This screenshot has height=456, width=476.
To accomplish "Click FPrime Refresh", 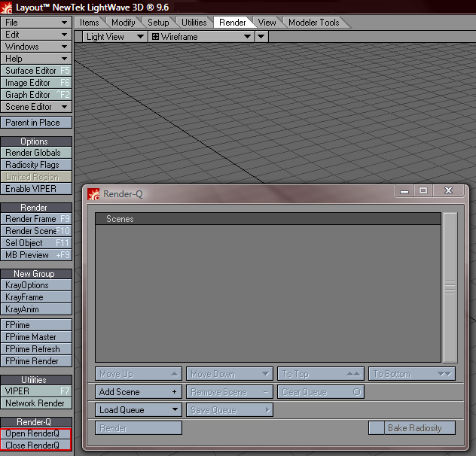I will (36, 349).
